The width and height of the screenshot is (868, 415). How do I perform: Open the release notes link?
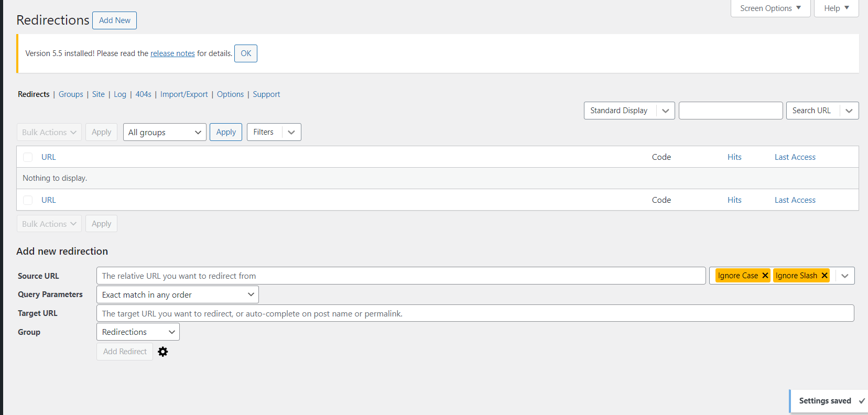172,53
